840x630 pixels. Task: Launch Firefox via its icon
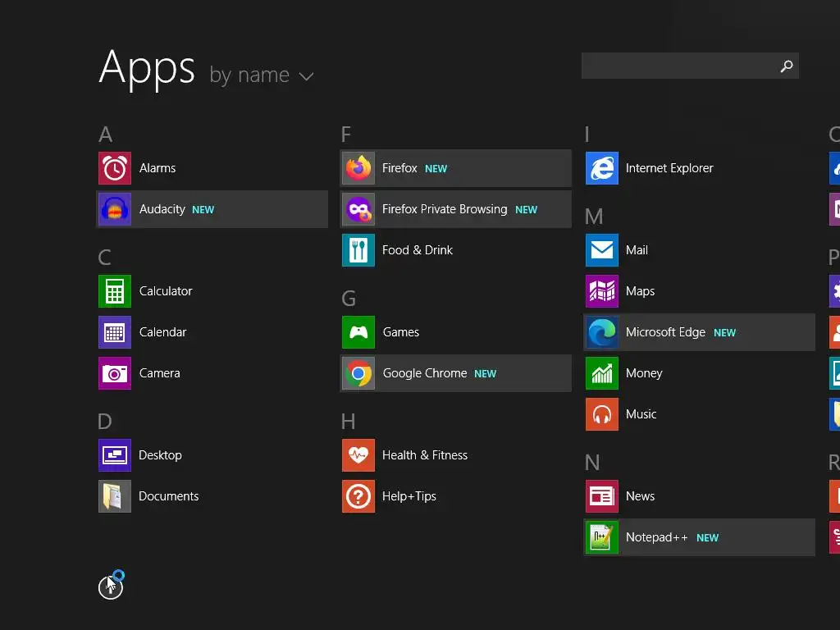point(358,168)
